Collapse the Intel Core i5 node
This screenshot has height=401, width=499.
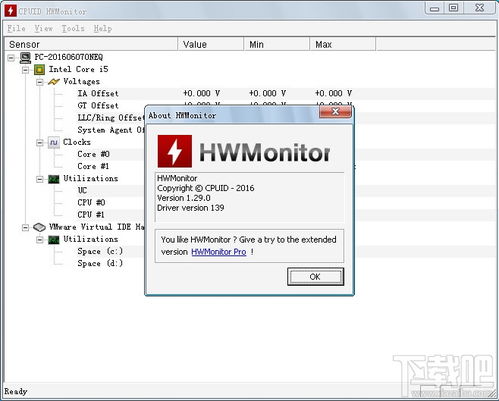coord(25,70)
